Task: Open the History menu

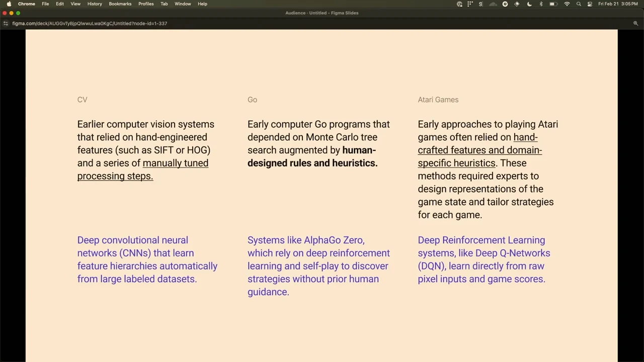Action: point(95,4)
